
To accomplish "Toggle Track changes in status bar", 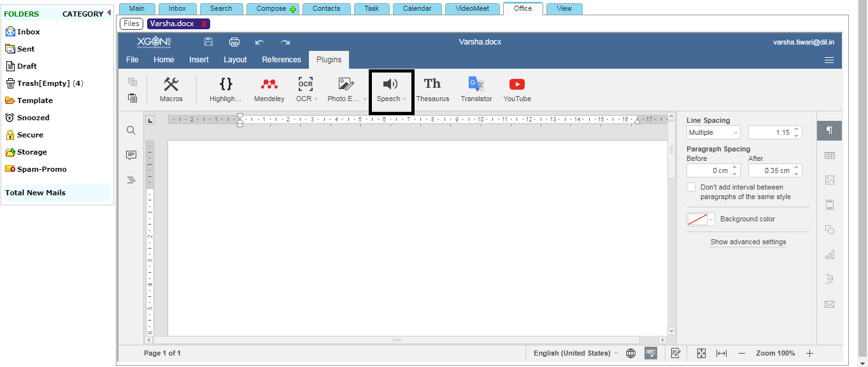I will [x=676, y=353].
